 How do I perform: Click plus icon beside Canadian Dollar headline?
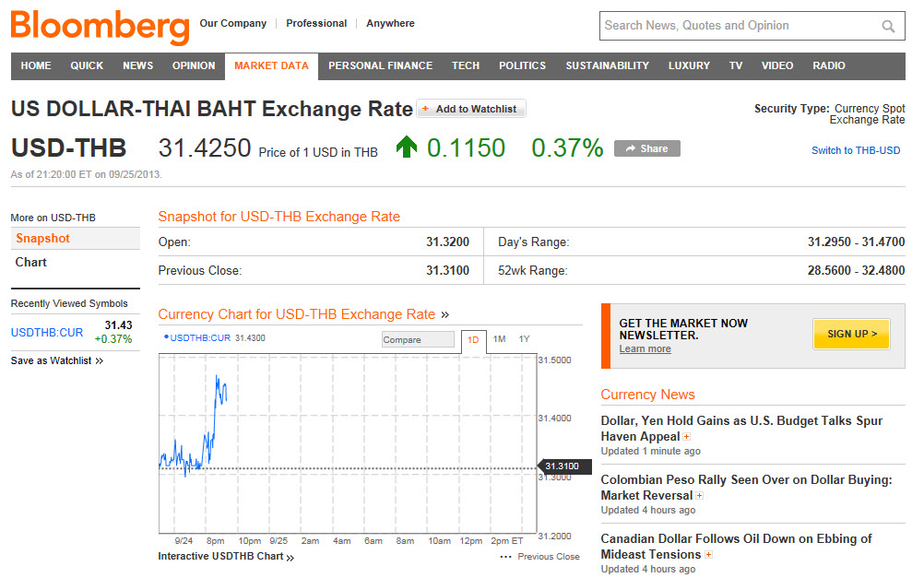tap(709, 554)
